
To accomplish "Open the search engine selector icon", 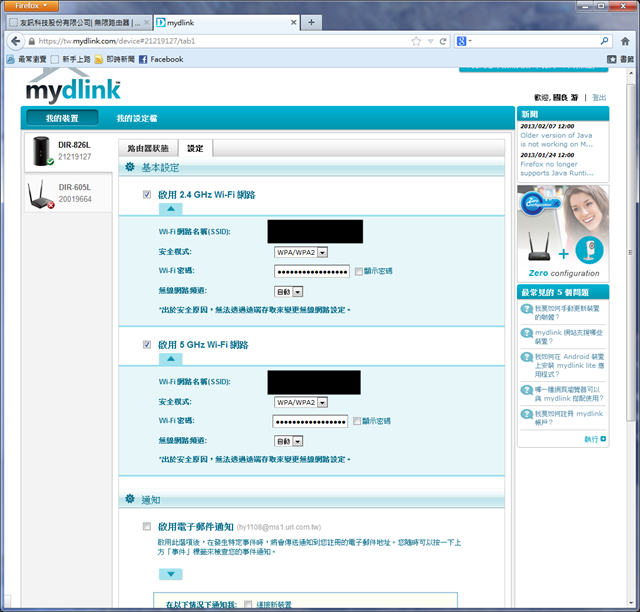I will [464, 41].
